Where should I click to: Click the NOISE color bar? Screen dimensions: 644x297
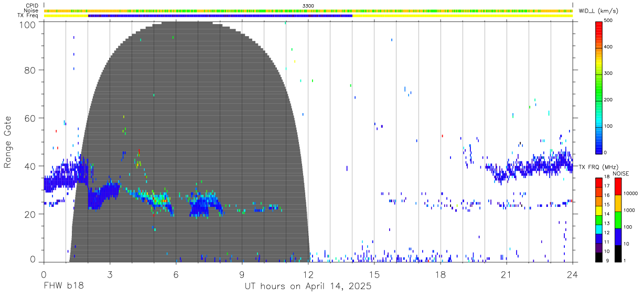[618, 219]
